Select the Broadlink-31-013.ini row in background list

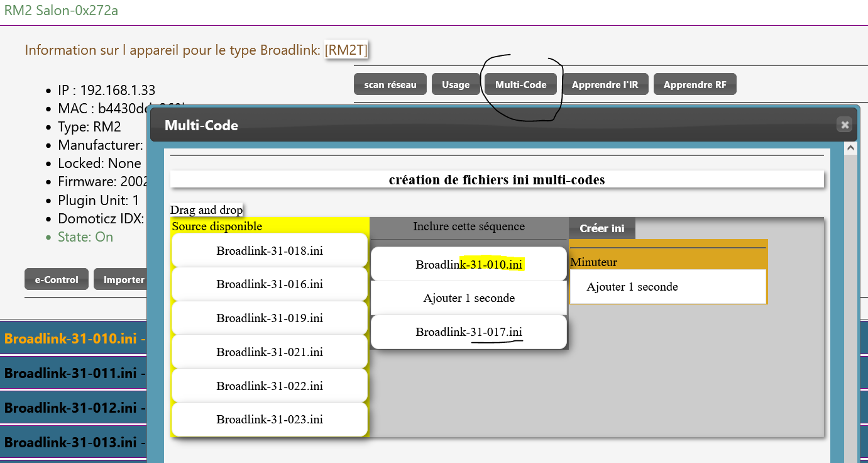coord(74,441)
